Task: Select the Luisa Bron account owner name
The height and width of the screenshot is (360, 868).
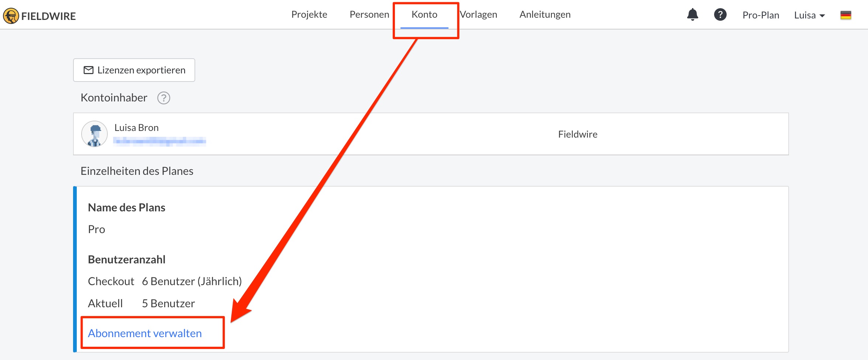Action: (x=137, y=128)
